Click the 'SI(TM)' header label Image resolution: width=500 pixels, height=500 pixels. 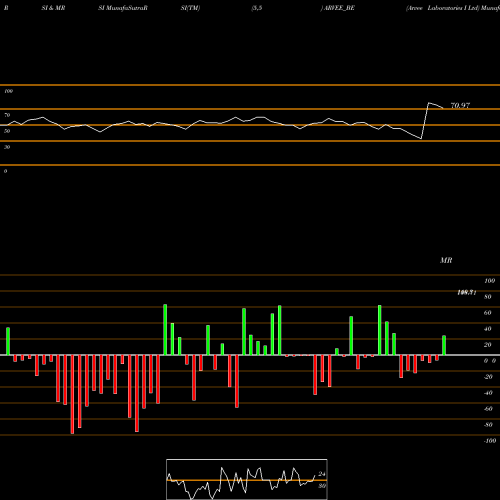[190, 8]
